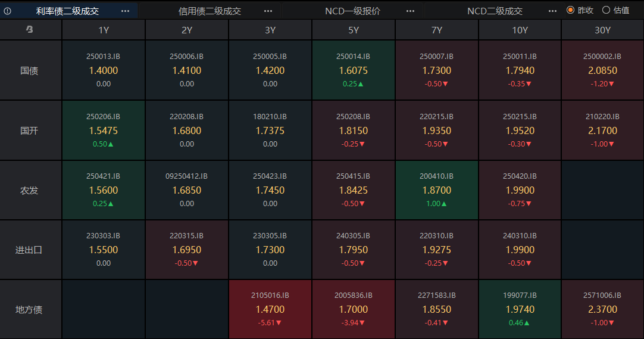Open ellipsis menu beside NCD二级成交
The width and height of the screenshot is (644, 339).
click(552, 11)
